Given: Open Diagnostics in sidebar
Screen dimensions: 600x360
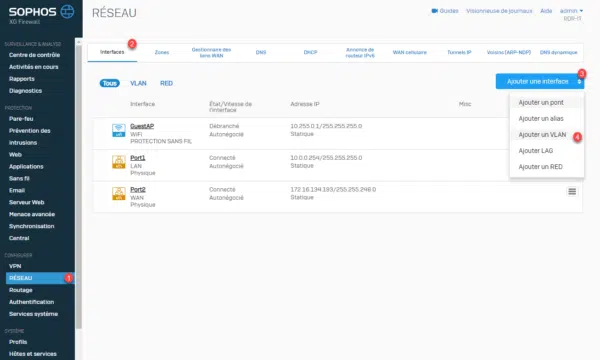Looking at the screenshot, I should (x=26, y=91).
